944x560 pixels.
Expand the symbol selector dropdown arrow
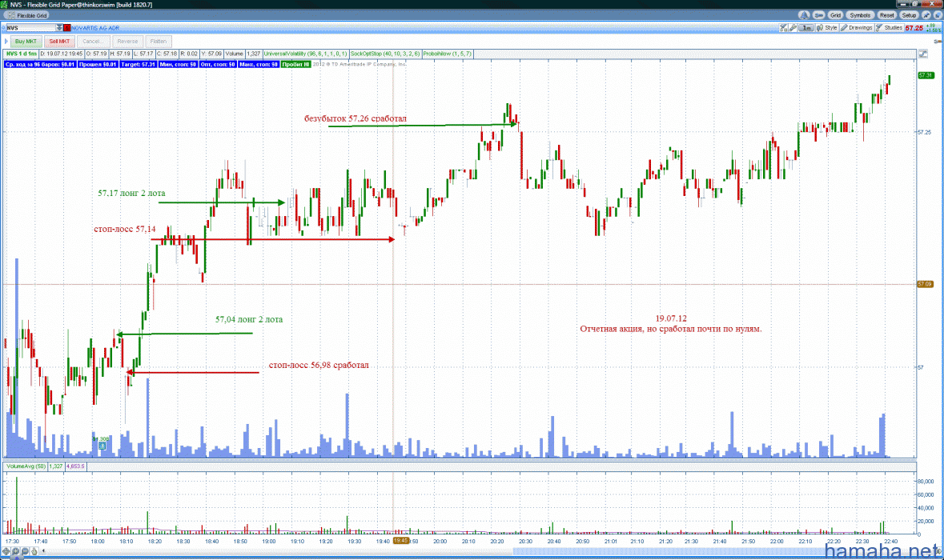tap(59, 28)
